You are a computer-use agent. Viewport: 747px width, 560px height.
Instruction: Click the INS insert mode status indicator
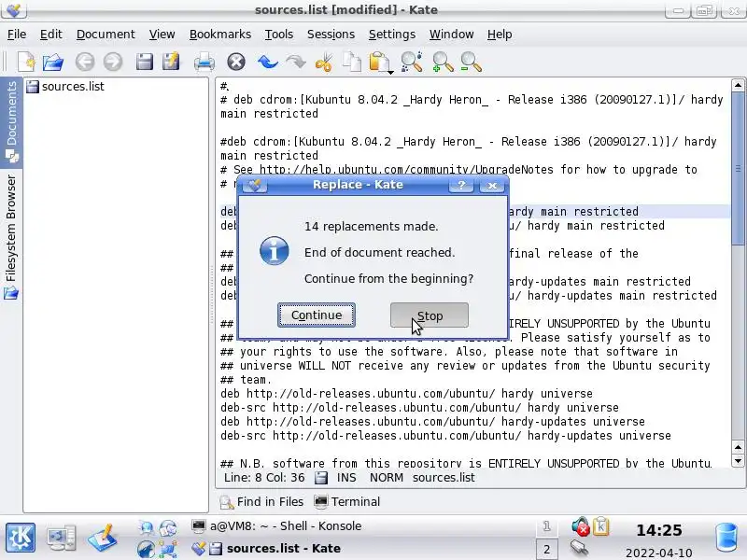tap(346, 477)
